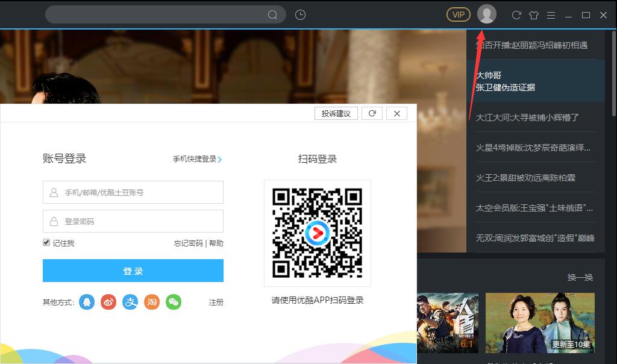Viewport: 617px width, 364px height.
Task: Sign in with the QQ icon
Action: 87,302
